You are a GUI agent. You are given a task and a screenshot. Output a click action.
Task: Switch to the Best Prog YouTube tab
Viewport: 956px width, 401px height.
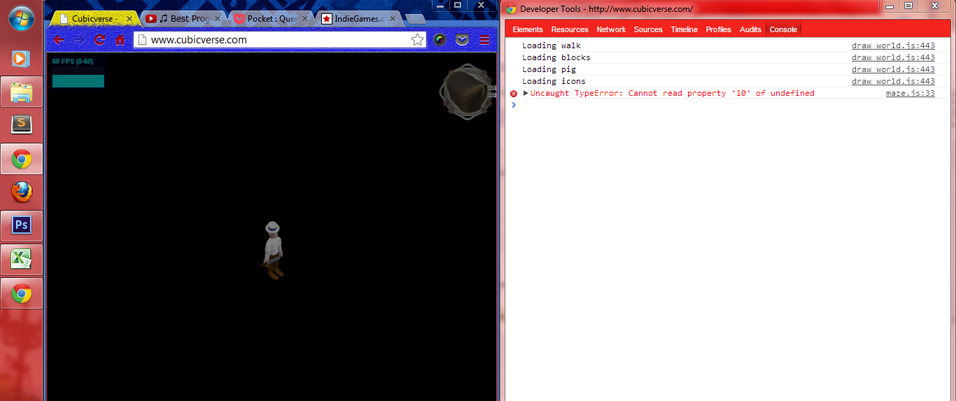tap(178, 18)
